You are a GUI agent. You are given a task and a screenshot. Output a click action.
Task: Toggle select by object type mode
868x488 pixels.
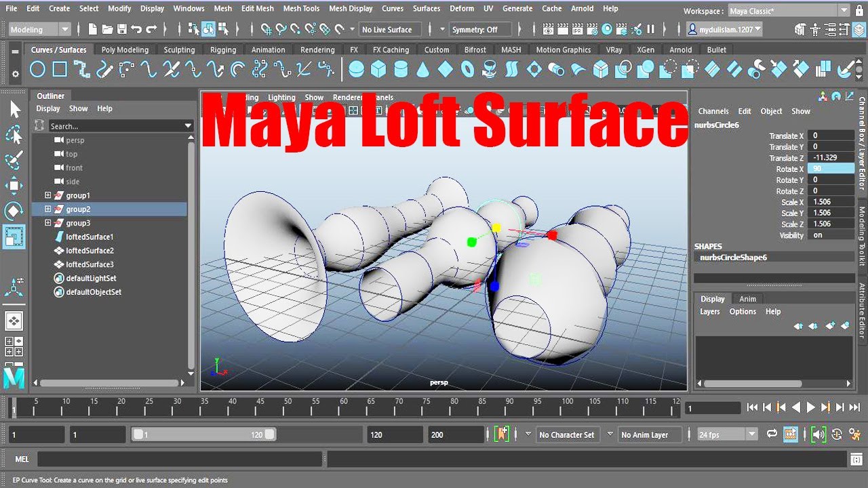(209, 29)
